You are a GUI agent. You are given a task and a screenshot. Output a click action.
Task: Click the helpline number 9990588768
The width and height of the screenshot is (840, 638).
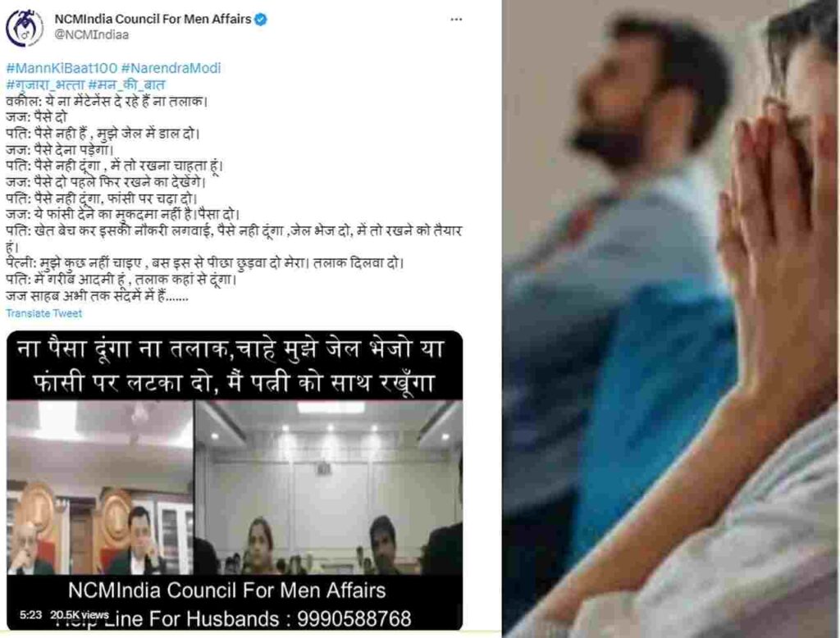point(354,619)
